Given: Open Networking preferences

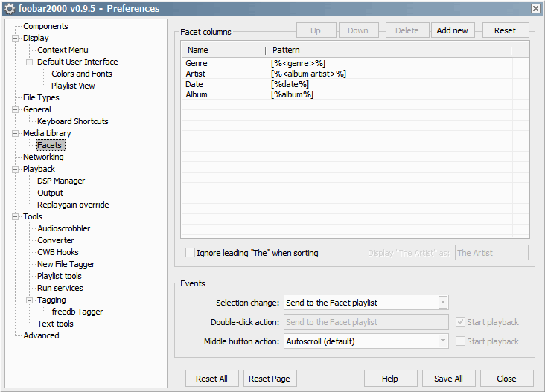Looking at the screenshot, I should pos(43,157).
